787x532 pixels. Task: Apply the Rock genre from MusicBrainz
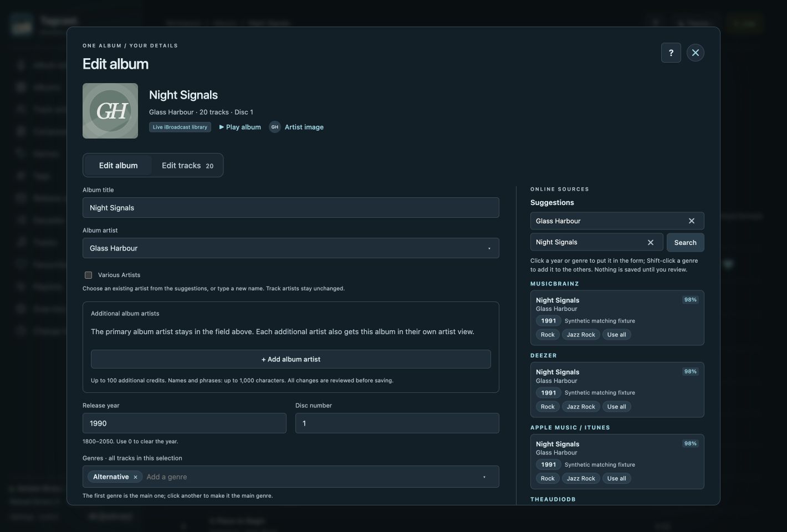pos(548,335)
